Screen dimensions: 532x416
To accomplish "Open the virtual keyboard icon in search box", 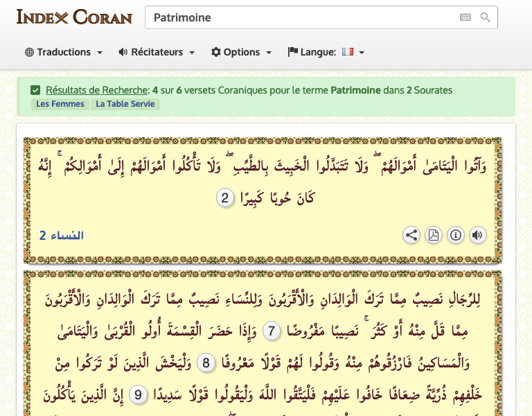I will click(x=465, y=17).
